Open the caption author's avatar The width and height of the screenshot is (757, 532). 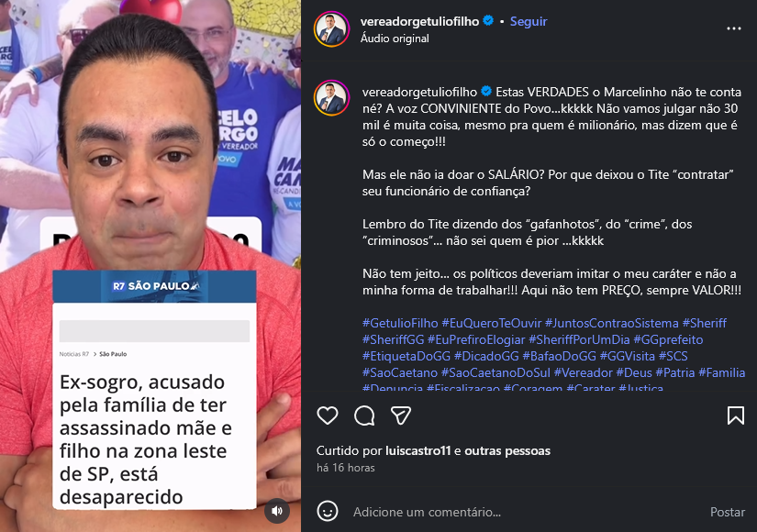(331, 98)
